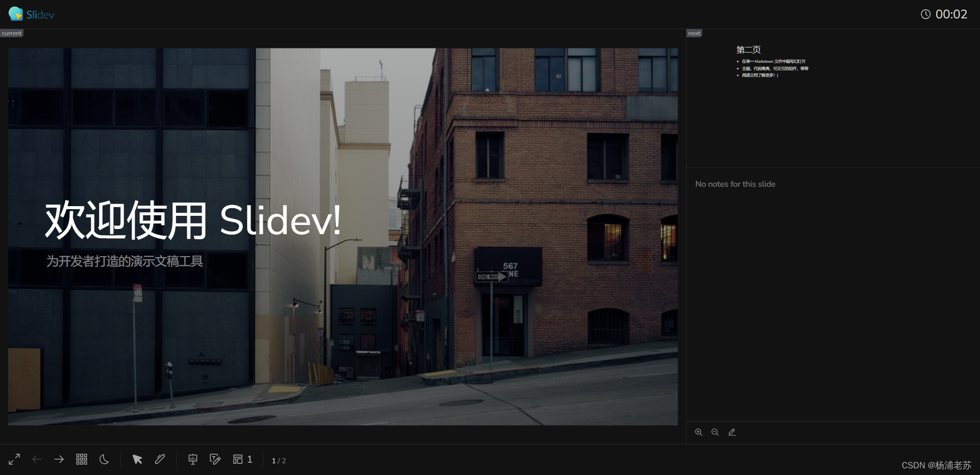Open the slides overview grid
980x475 pixels.
tap(82, 459)
